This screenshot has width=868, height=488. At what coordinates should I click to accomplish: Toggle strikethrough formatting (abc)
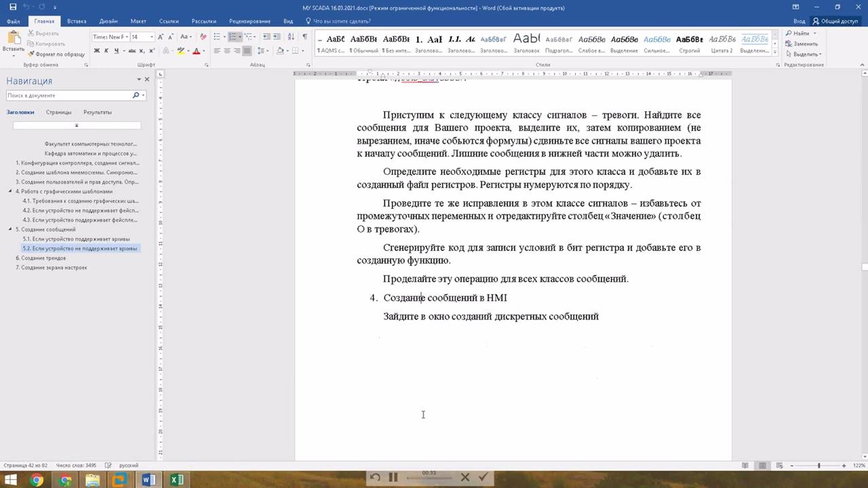pyautogui.click(x=131, y=51)
